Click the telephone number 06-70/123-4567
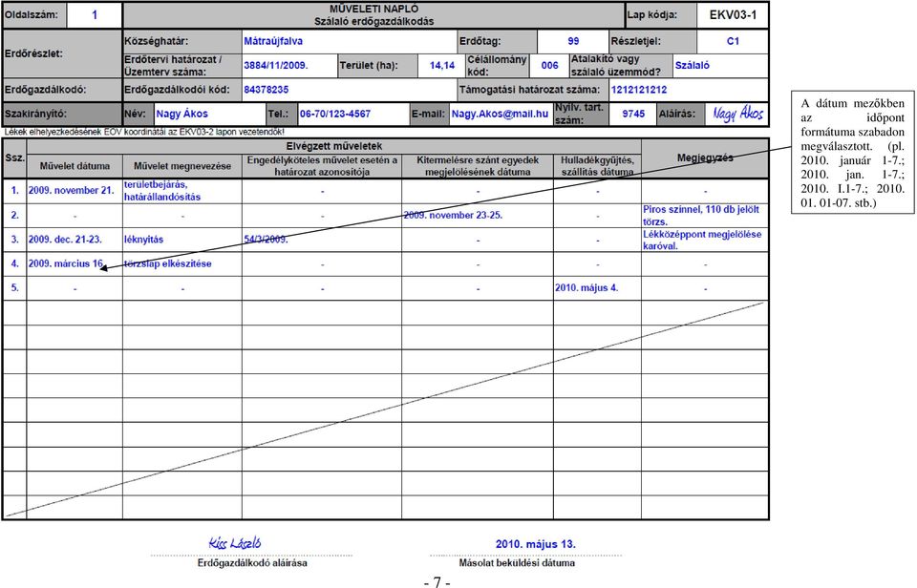This screenshot has width=917, height=588. pyautogui.click(x=353, y=114)
